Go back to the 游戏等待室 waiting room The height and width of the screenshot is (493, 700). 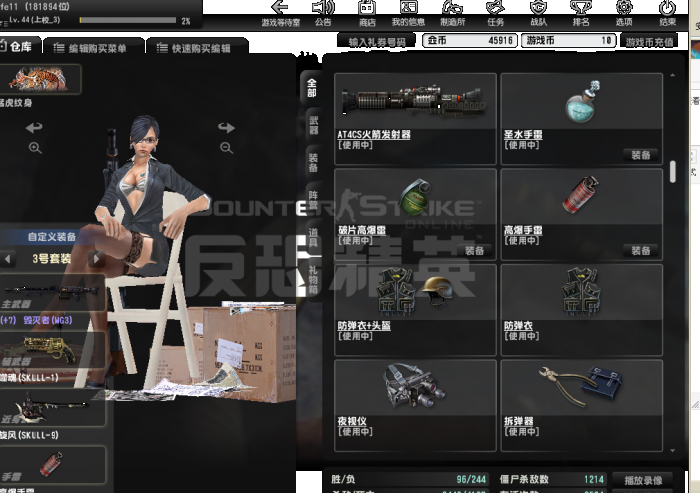tap(280, 13)
